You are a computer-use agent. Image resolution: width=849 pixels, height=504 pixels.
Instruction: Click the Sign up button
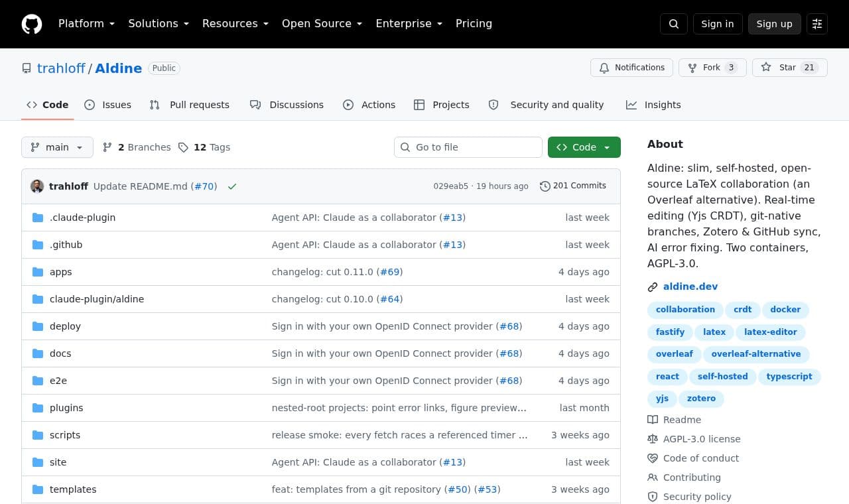tap(775, 24)
